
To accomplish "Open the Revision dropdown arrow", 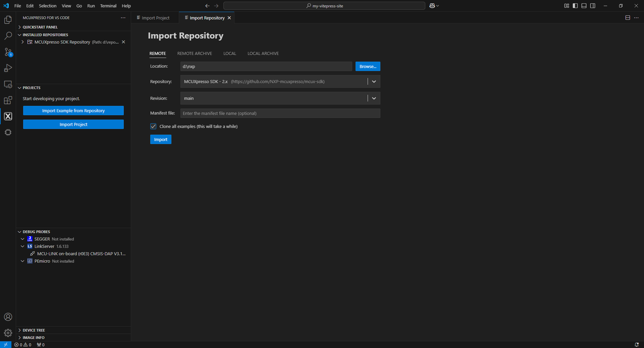I will (374, 99).
